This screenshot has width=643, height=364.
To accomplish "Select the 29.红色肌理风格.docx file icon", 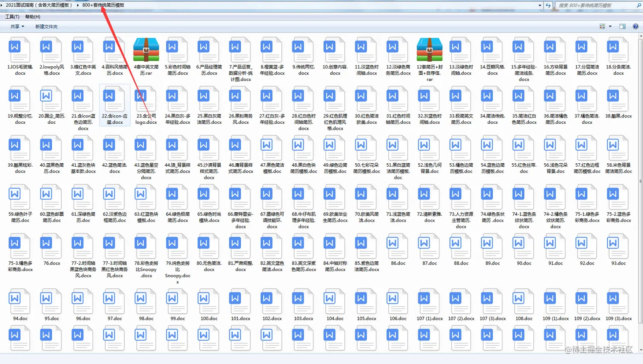I will coord(334,99).
